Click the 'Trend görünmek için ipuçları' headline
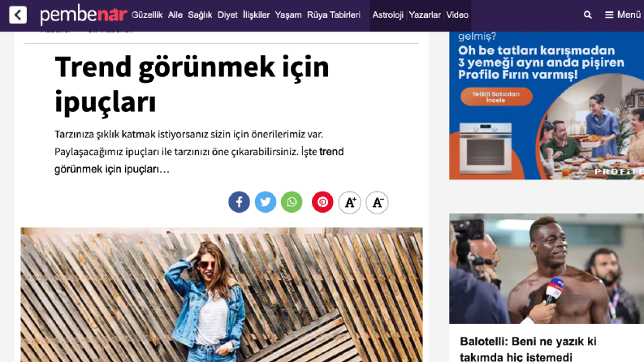The height and width of the screenshot is (362, 644). [x=192, y=84]
